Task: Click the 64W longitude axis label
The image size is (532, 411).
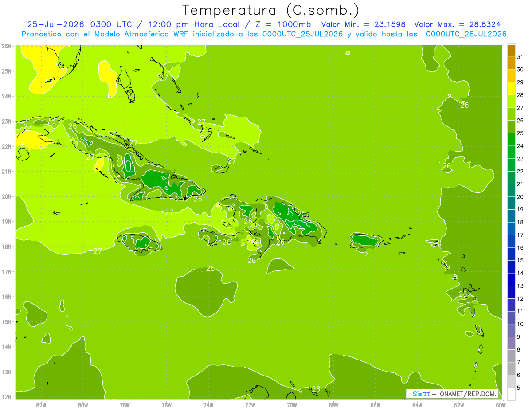Action: [417, 405]
